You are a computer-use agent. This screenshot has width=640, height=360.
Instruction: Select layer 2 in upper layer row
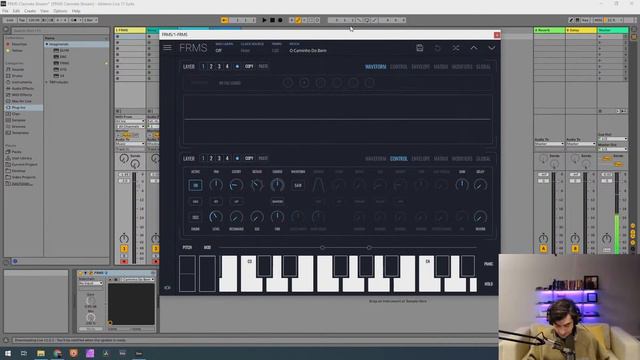[211, 67]
